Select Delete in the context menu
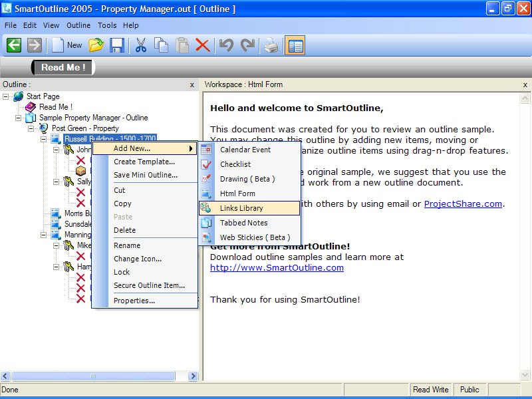This screenshot has width=532, height=399. click(x=144, y=230)
